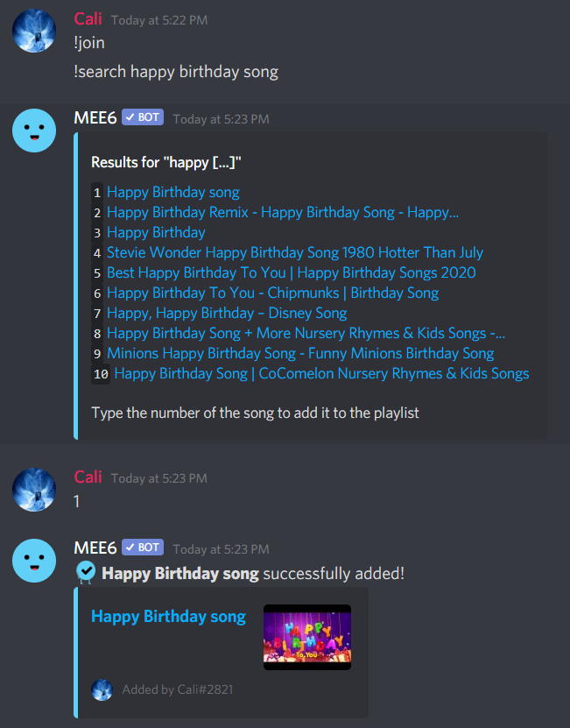This screenshot has height=728, width=570.
Task: Open the CoComelon Nursery Rhymes result link
Action: point(321,373)
